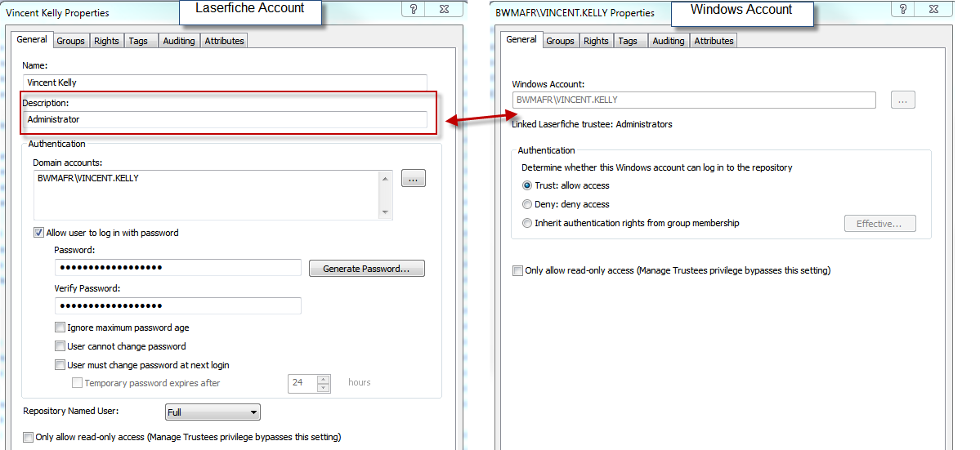
Task: Increase temporary password hours with up stepper
Action: click(x=323, y=379)
